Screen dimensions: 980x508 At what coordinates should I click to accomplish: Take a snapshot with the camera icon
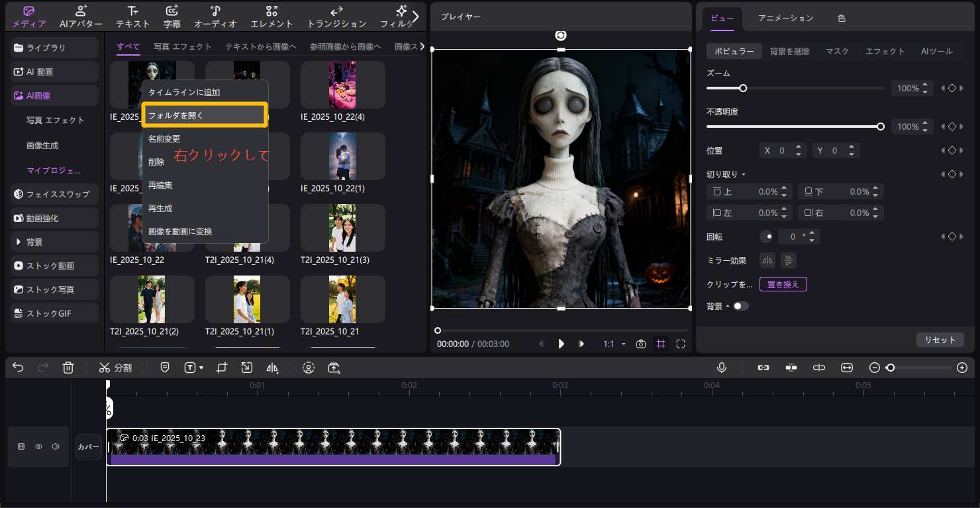point(640,344)
